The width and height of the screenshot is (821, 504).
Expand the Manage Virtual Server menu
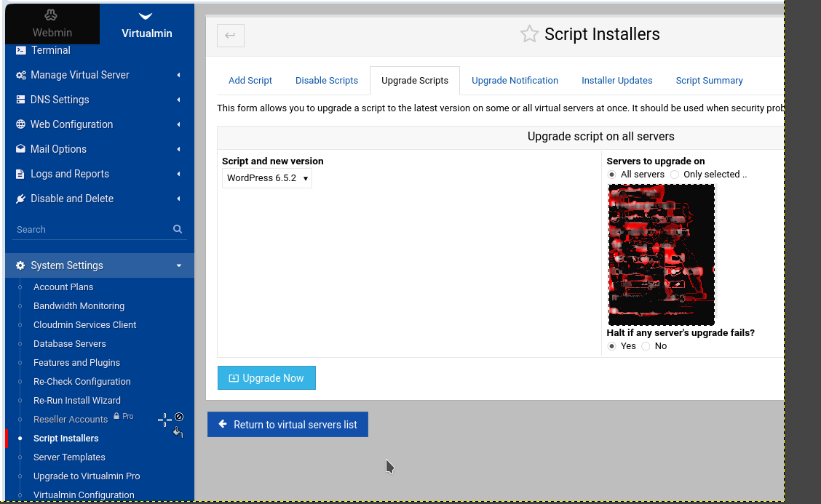[100, 75]
